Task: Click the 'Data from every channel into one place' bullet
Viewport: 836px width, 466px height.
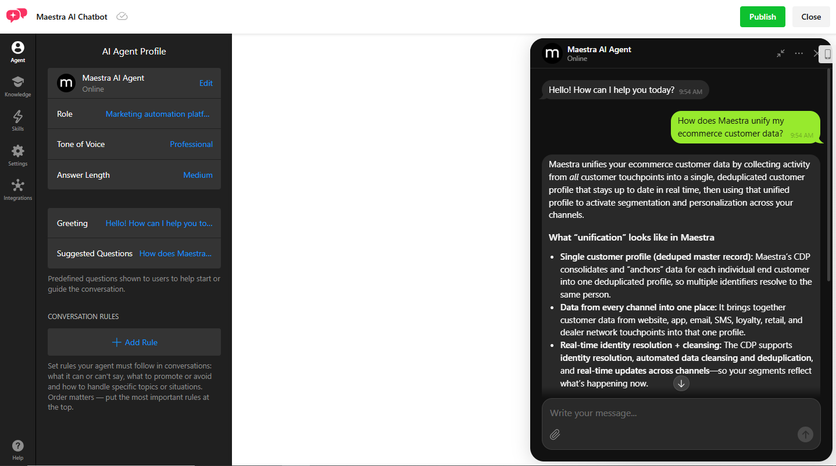Action: (x=681, y=320)
